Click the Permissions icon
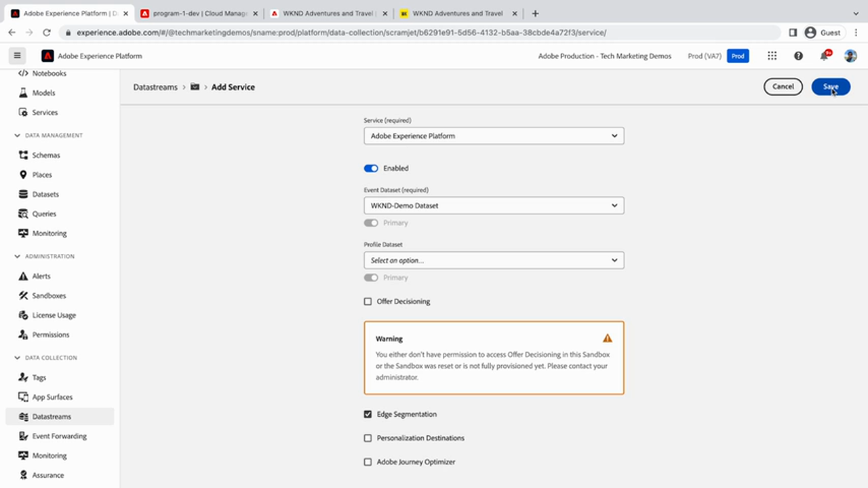 pyautogui.click(x=23, y=335)
